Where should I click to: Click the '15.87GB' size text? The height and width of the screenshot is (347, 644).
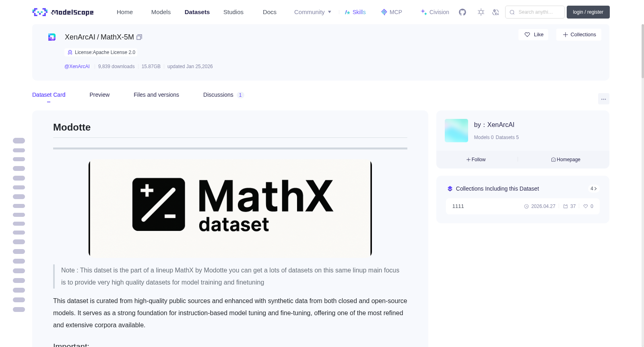tap(151, 66)
